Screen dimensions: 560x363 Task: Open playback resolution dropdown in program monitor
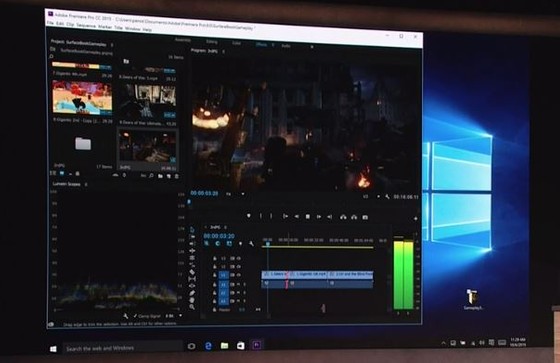point(371,197)
